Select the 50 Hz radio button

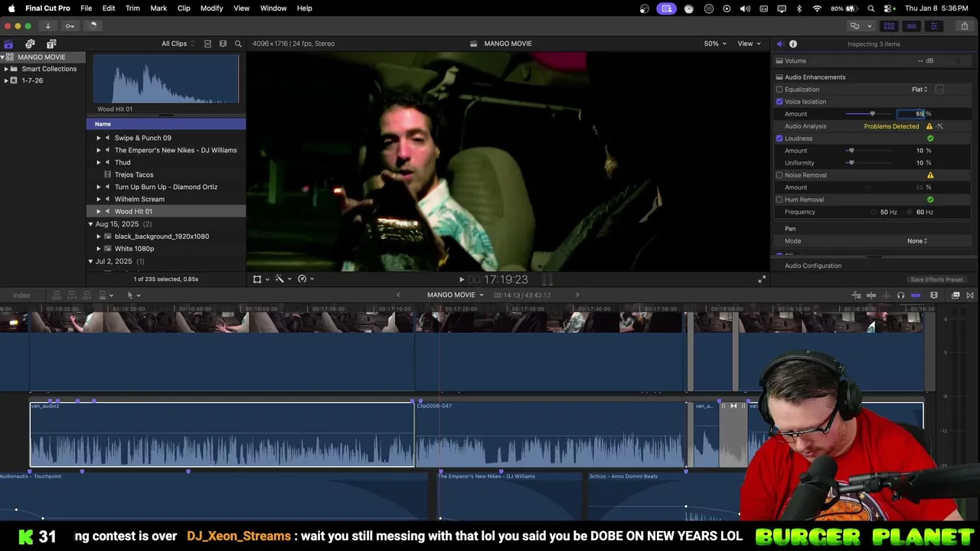[x=874, y=212]
